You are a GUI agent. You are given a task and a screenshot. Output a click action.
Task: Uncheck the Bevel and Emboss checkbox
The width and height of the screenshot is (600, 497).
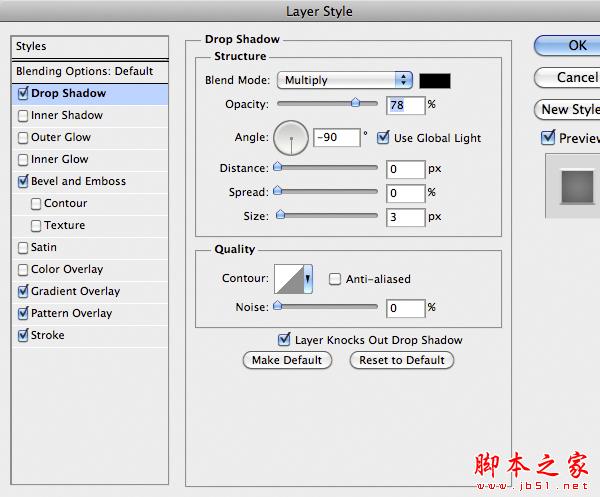coord(23,181)
